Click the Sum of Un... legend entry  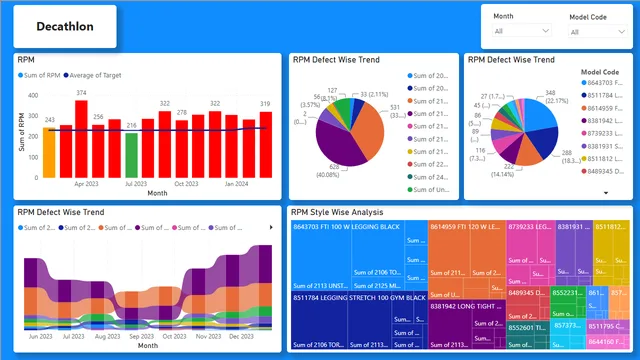click(428, 190)
